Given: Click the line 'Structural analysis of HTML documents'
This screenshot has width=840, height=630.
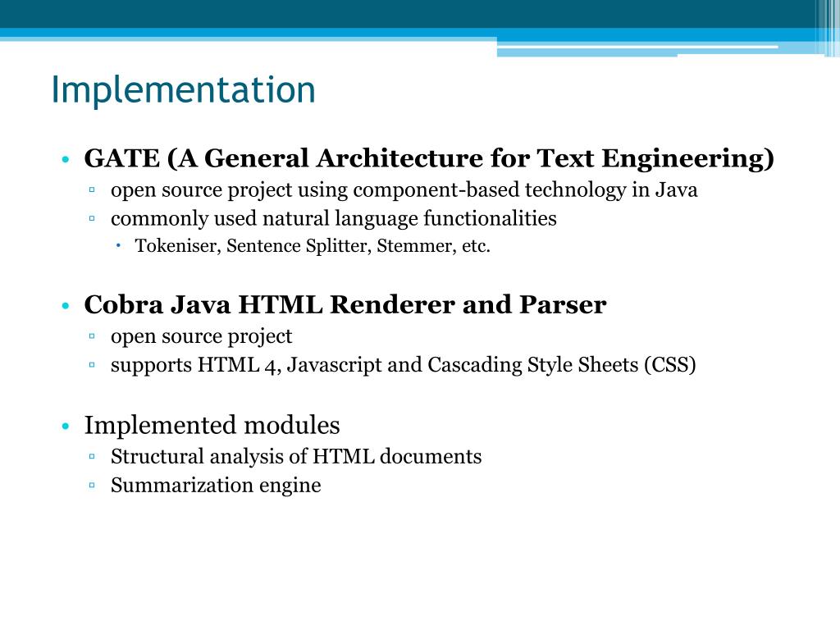Looking at the screenshot, I should click(x=295, y=456).
